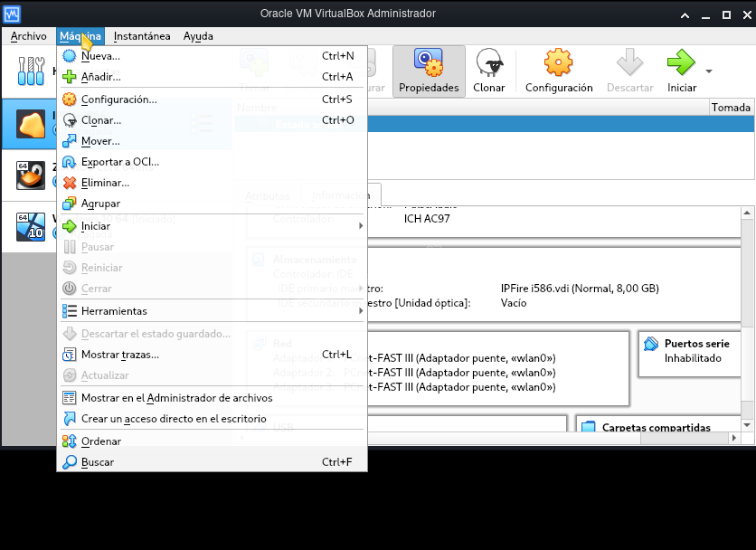Click the red Eliminar icon in menu

click(x=70, y=183)
